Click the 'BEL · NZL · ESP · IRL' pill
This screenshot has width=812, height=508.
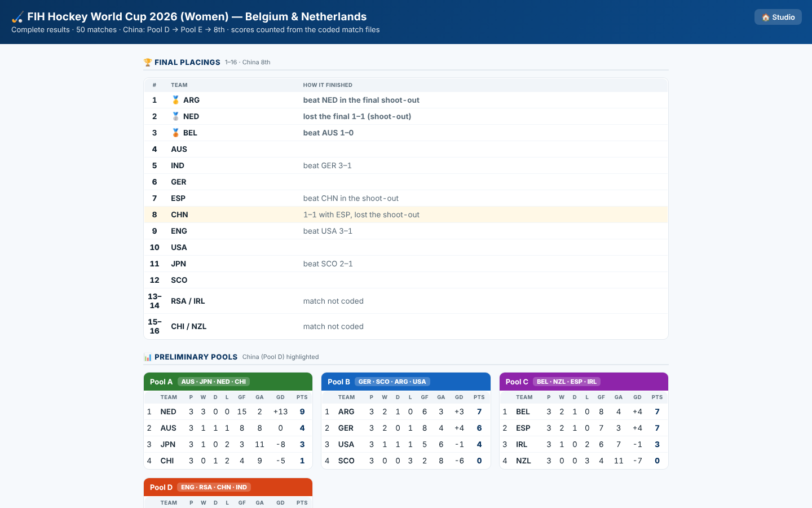[567, 382]
